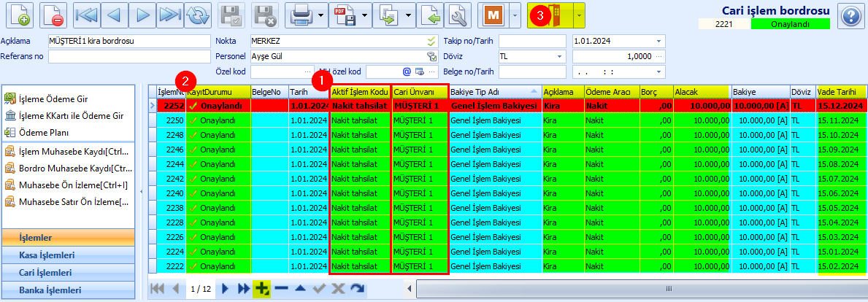Click the delete document icon
The height and width of the screenshot is (302, 868).
point(53,15)
